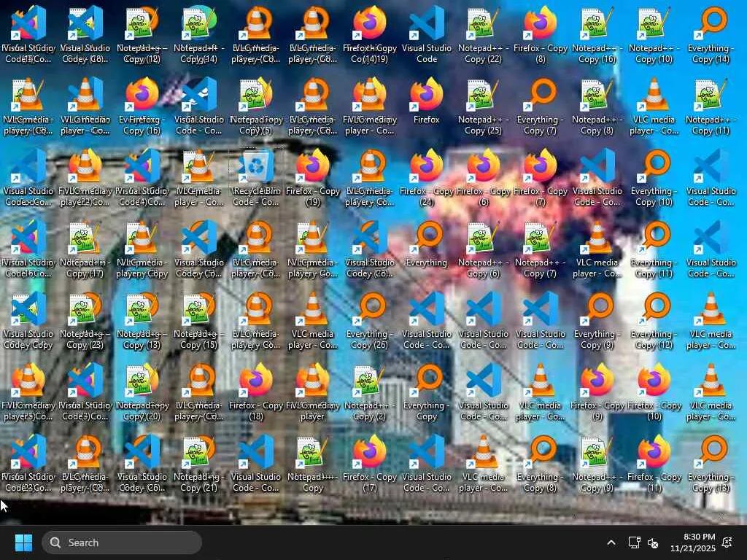Select Notepad++ - Copy (20) icon

pyautogui.click(x=142, y=392)
